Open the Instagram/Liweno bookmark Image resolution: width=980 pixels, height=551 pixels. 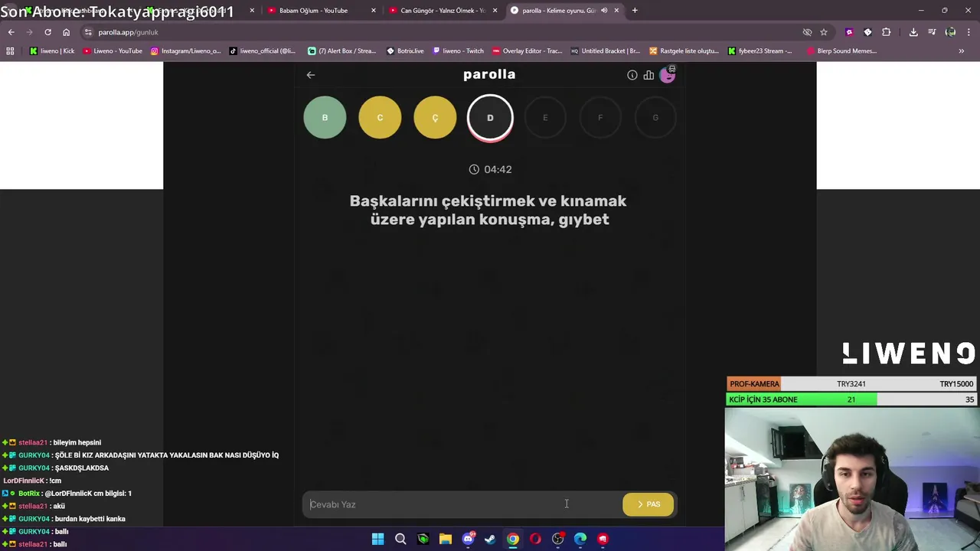coord(185,51)
